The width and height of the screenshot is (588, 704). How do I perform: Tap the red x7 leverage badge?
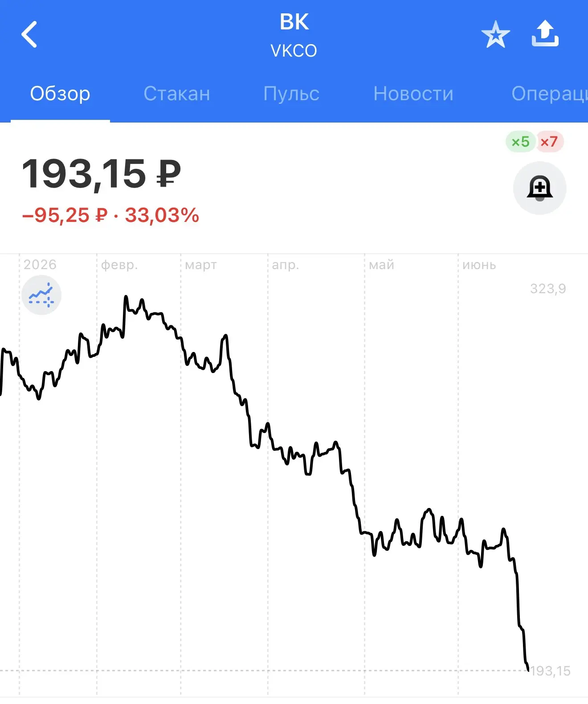[x=549, y=142]
